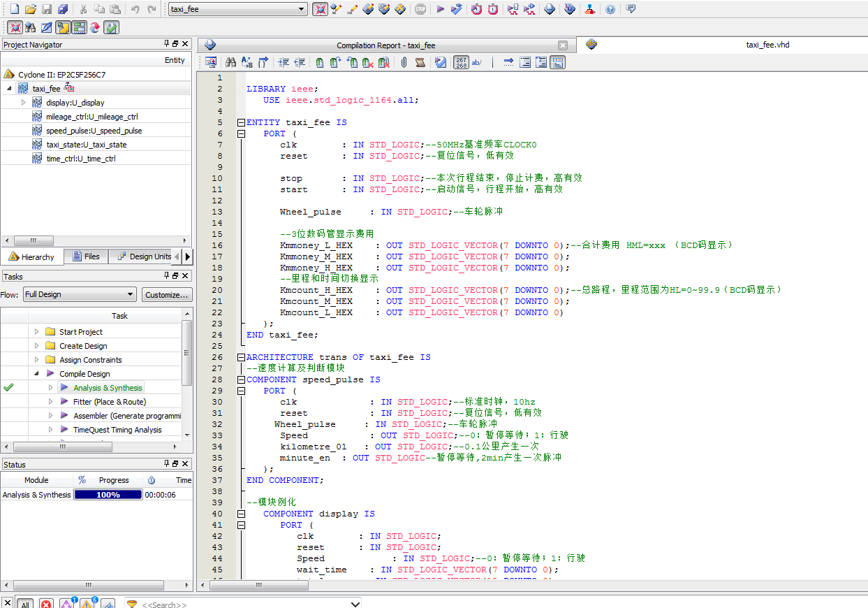The image size is (868, 608).
Task: Click the Find binoculars icon in editor toolbar
Action: 230,62
